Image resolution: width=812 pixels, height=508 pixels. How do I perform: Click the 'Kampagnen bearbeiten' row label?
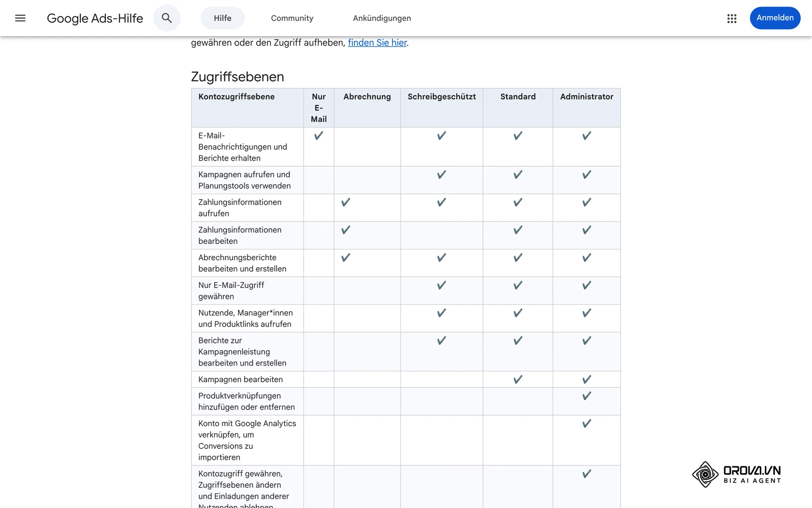[241, 379]
